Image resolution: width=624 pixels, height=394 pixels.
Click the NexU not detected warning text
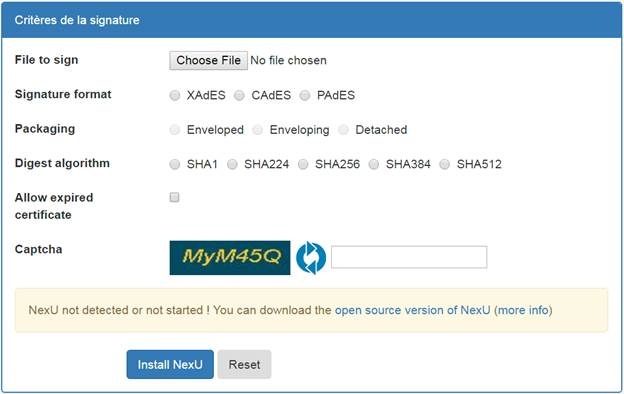click(x=179, y=310)
